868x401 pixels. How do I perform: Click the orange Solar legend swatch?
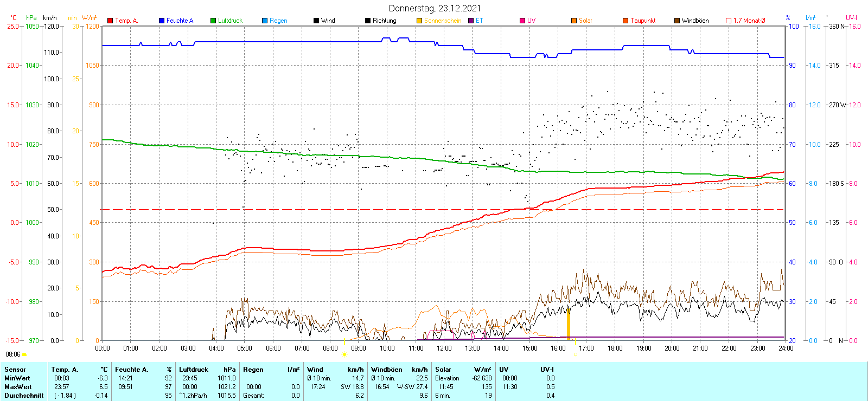[574, 21]
